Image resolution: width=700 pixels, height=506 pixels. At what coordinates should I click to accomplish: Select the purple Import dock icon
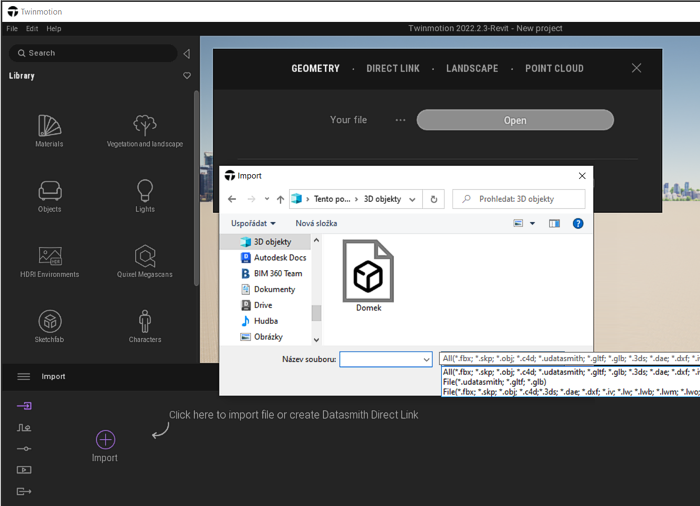coord(24,406)
